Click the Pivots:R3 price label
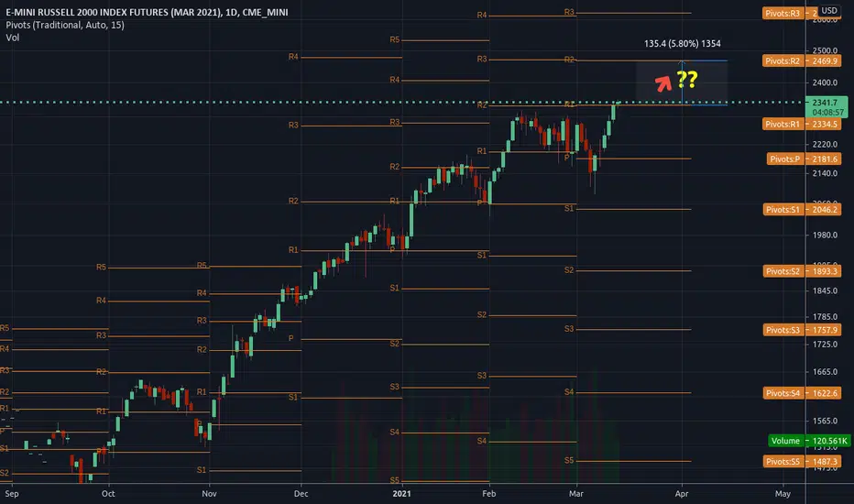Image resolution: width=854 pixels, height=504 pixels. click(x=790, y=13)
